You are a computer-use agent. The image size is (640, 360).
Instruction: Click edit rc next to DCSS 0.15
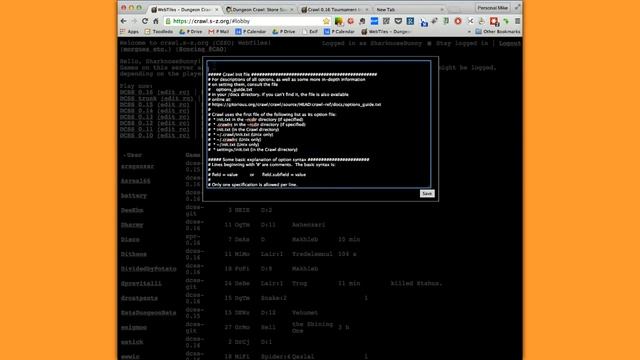coord(173,104)
